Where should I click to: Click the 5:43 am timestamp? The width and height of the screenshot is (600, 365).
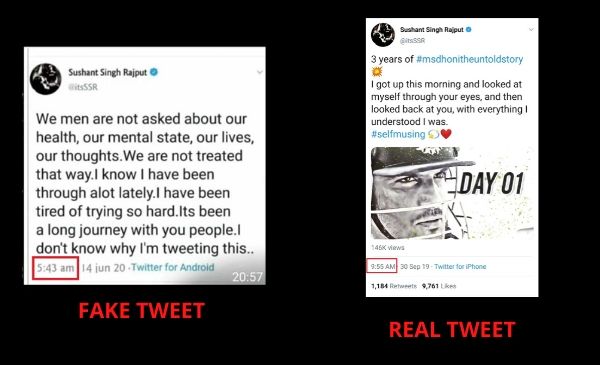tap(55, 268)
